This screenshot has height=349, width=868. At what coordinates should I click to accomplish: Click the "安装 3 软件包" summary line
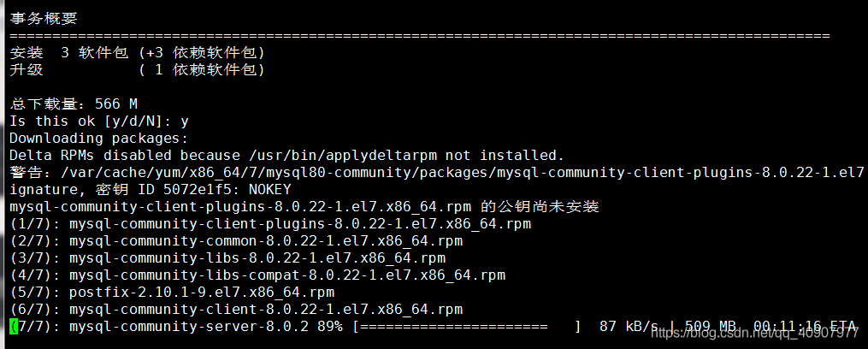point(137,52)
